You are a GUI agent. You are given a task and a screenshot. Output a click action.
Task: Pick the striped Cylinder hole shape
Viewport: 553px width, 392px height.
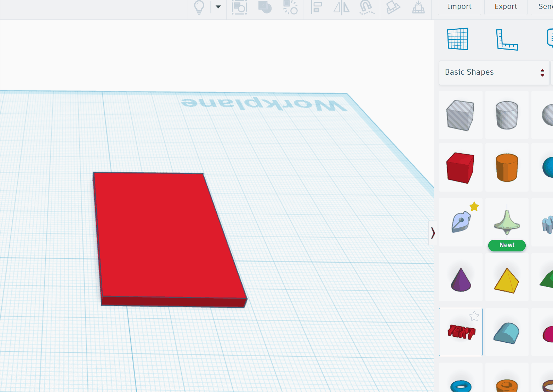507,115
